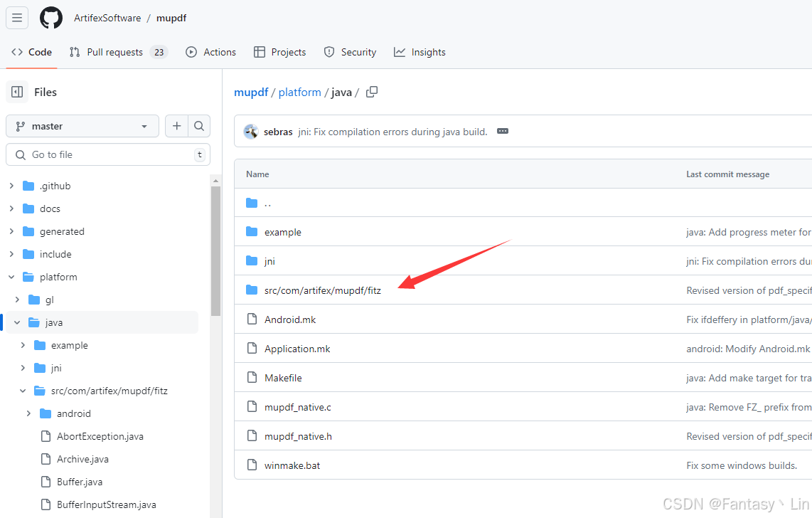Screen dimensions: 812x518
Task: Click the .github folder icon in tree
Action: click(x=28, y=186)
